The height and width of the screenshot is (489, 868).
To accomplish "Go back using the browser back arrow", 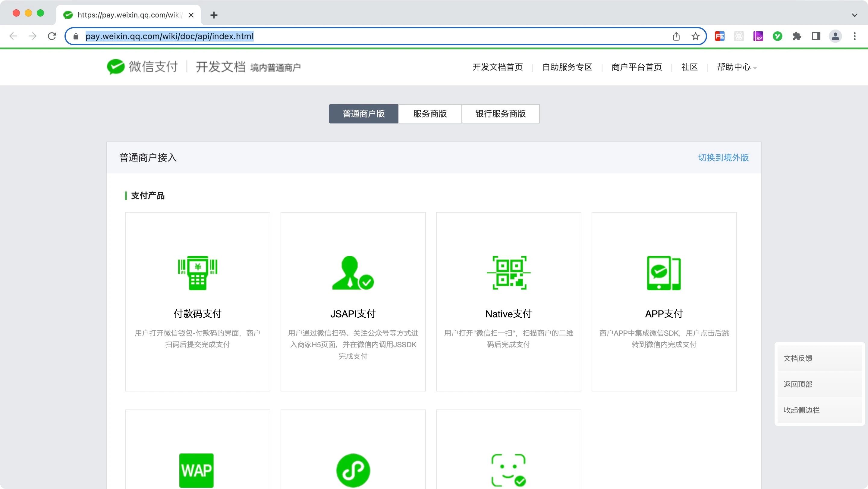I will point(13,36).
